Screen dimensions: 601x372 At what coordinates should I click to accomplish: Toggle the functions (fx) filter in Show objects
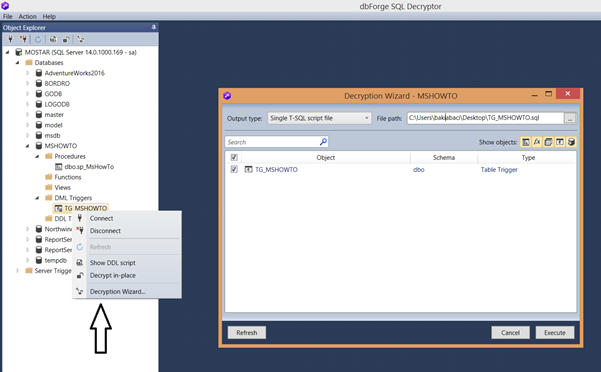click(537, 142)
